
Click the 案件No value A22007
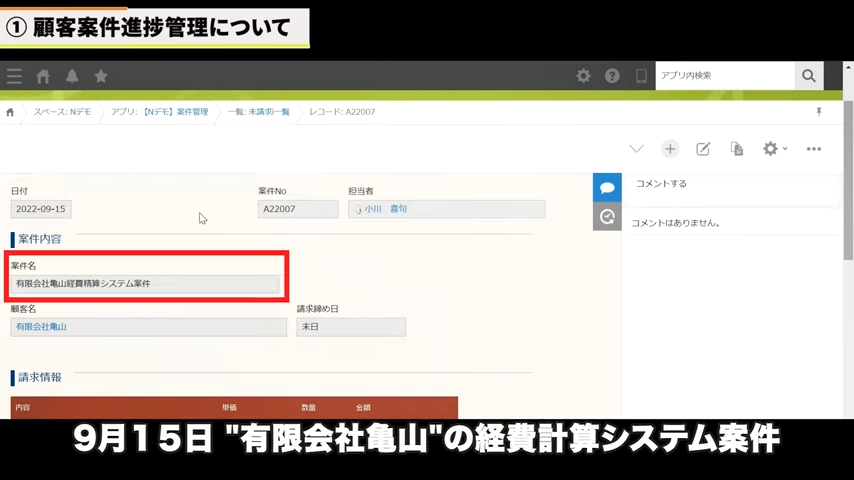(298, 209)
